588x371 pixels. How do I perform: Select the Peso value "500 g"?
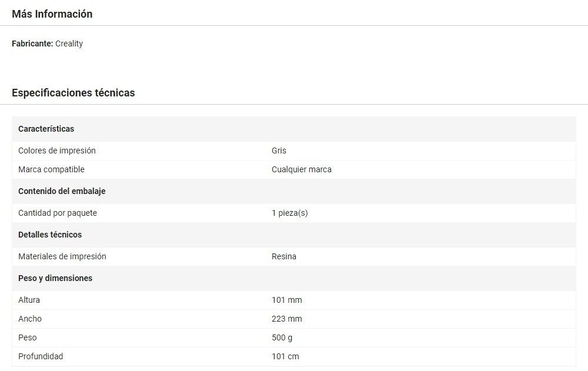(282, 337)
